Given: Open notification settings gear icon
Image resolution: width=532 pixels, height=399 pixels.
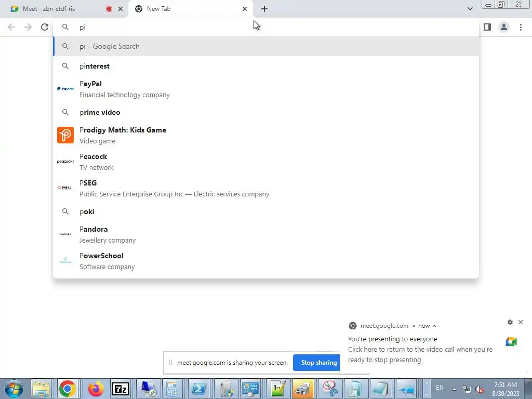Looking at the screenshot, I should click(510, 322).
